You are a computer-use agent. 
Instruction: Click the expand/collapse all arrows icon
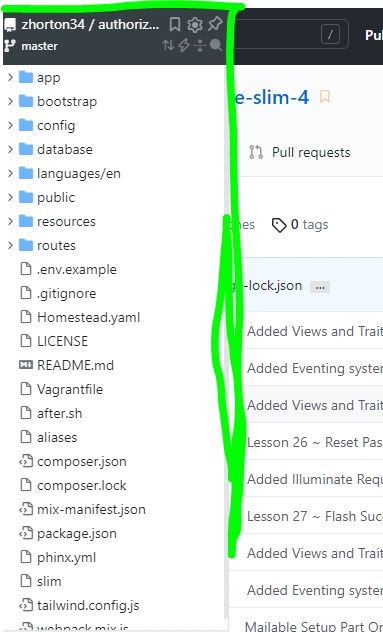(200, 46)
